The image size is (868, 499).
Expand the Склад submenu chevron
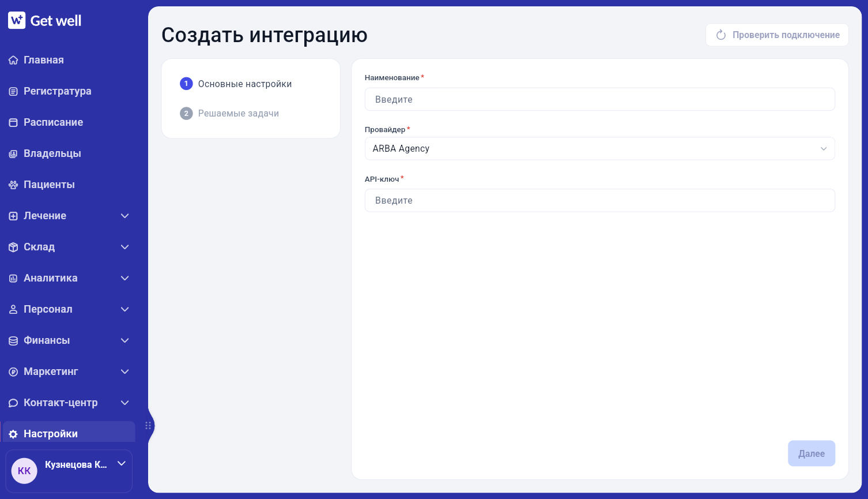[x=125, y=247]
